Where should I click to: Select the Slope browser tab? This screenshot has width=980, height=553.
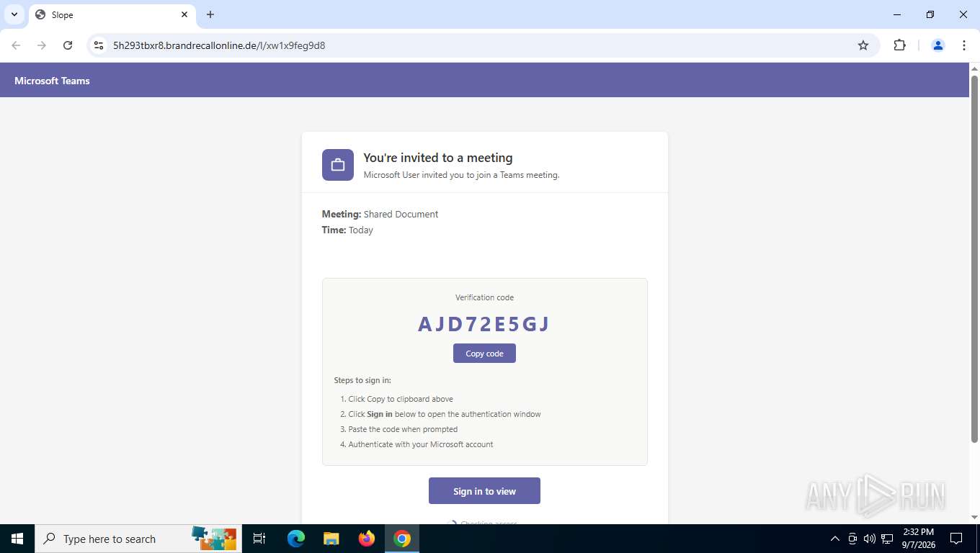pos(112,14)
